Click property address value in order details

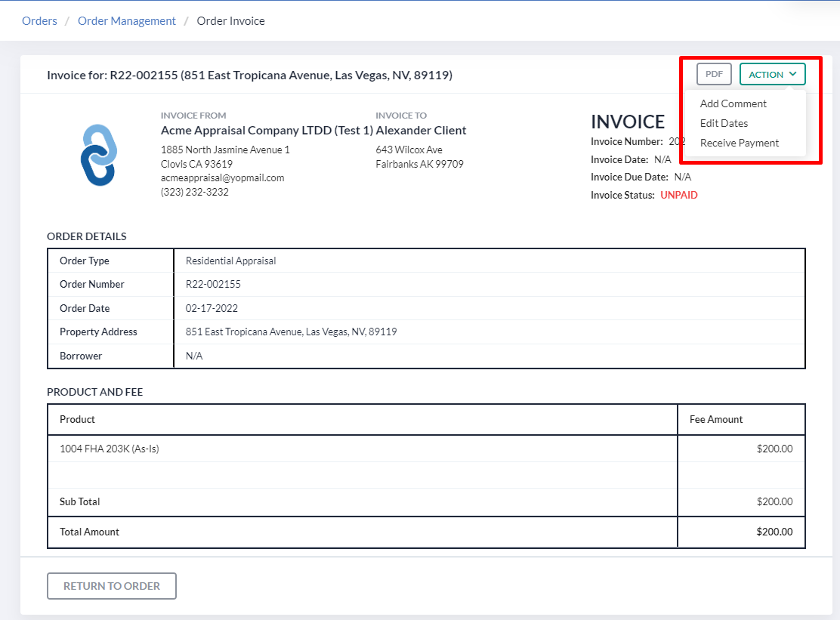[x=291, y=332]
